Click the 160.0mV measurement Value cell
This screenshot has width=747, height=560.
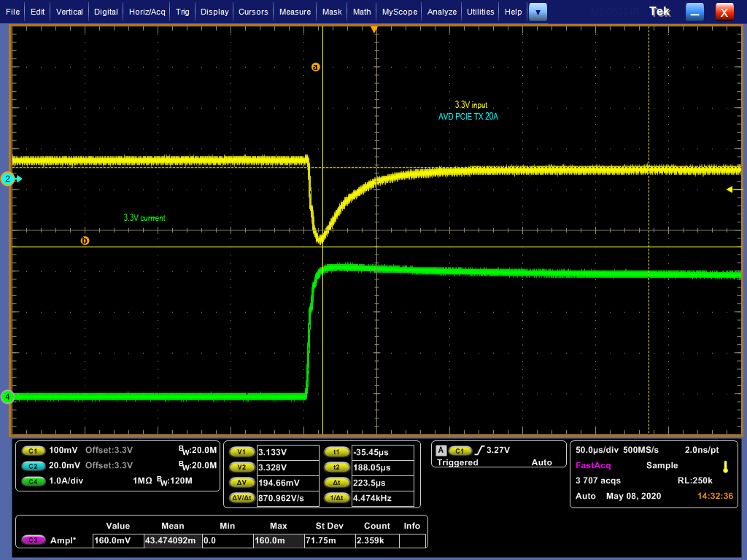[118, 540]
